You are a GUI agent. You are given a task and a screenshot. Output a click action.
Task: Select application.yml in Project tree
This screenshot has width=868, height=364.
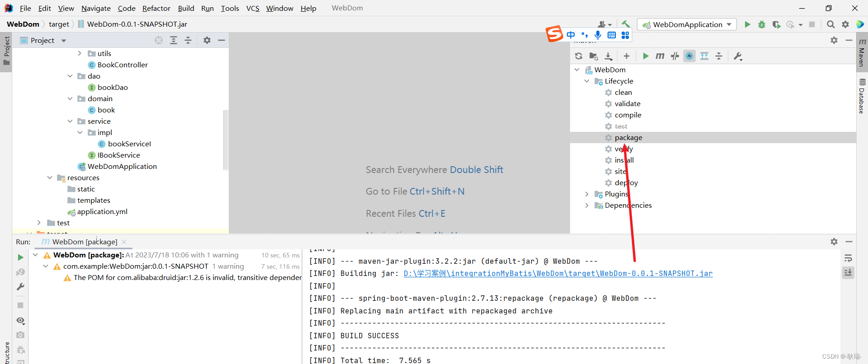(x=102, y=212)
